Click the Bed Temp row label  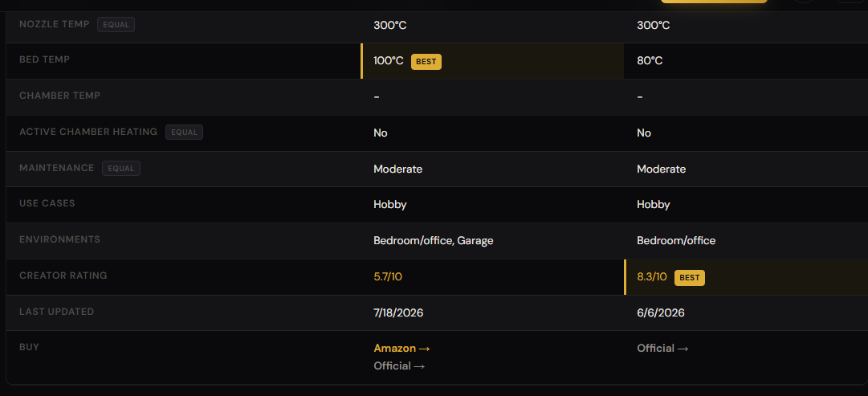click(x=44, y=59)
